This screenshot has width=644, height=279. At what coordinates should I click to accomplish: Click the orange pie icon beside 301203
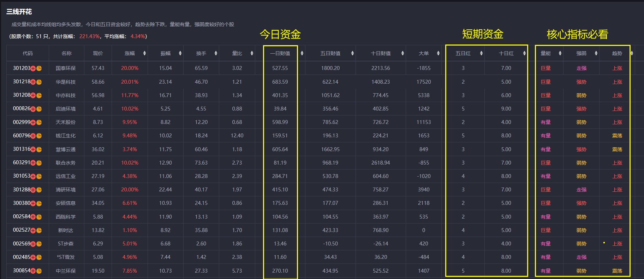coord(39,69)
